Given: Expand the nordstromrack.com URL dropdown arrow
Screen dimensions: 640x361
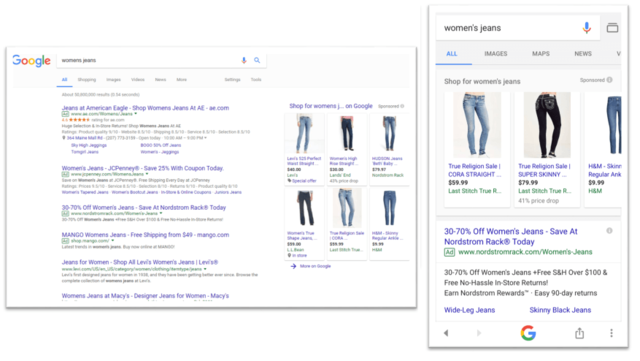Looking at the screenshot, I should (161, 213).
